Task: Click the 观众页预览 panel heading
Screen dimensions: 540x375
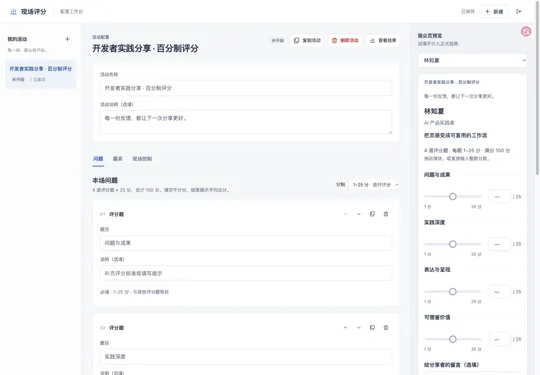Action: pyautogui.click(x=430, y=36)
